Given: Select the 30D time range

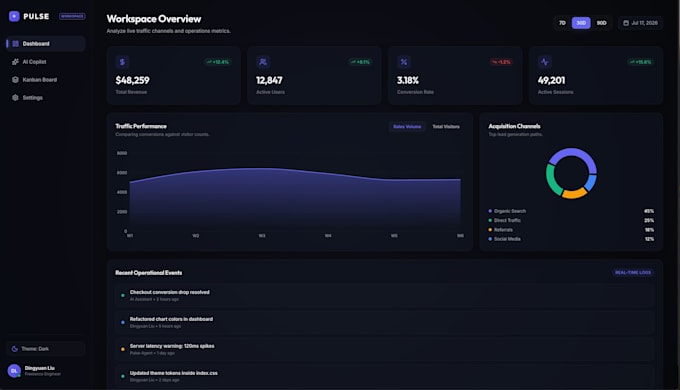Looking at the screenshot, I should [581, 23].
